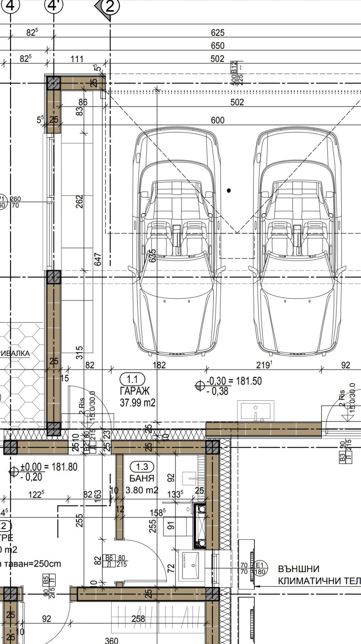Viewport: 361px width, 644px height.
Task: Click the elevation marker beside -0,30
Action: [200, 385]
